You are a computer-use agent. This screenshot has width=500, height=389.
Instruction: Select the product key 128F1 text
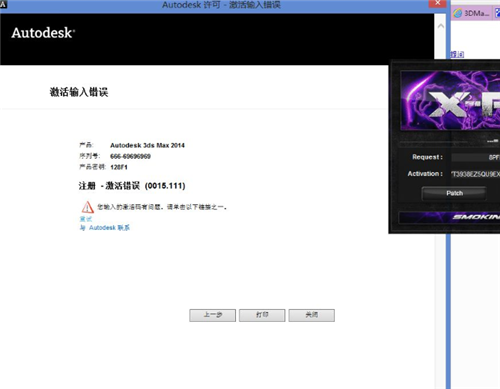(119, 167)
